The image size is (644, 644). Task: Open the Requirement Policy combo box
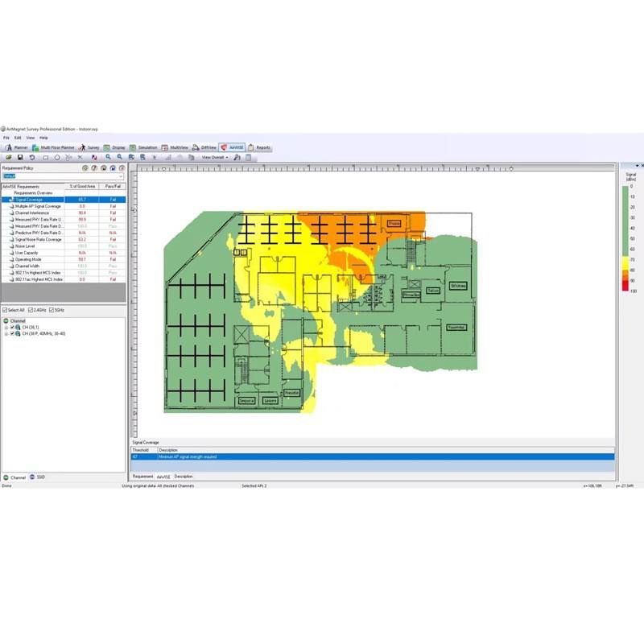63,176
